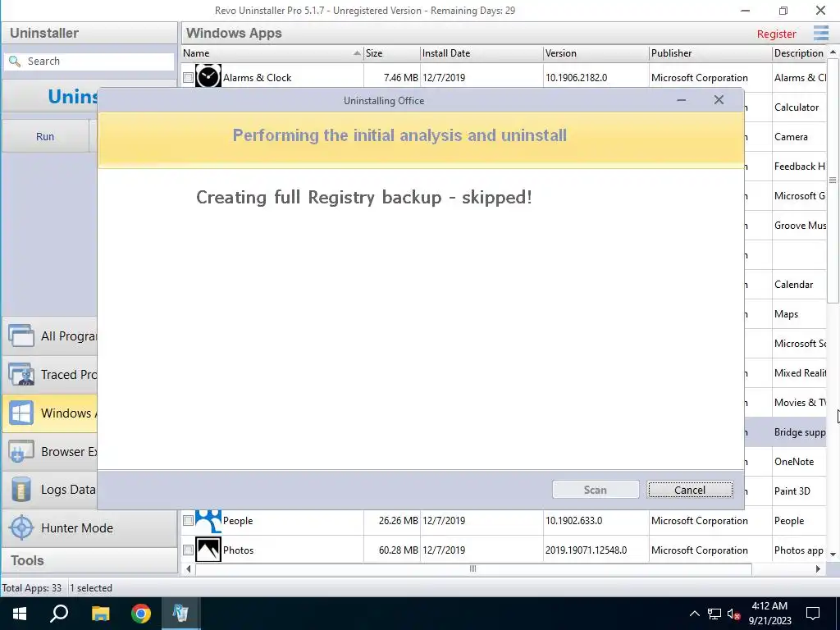This screenshot has height=630, width=840.
Task: Click the Run button in sidebar
Action: pos(45,137)
